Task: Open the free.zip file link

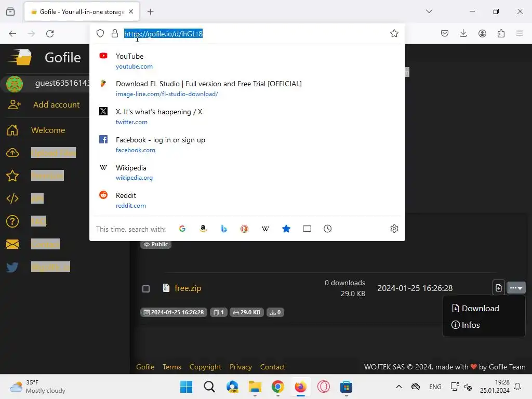Action: coord(188,288)
